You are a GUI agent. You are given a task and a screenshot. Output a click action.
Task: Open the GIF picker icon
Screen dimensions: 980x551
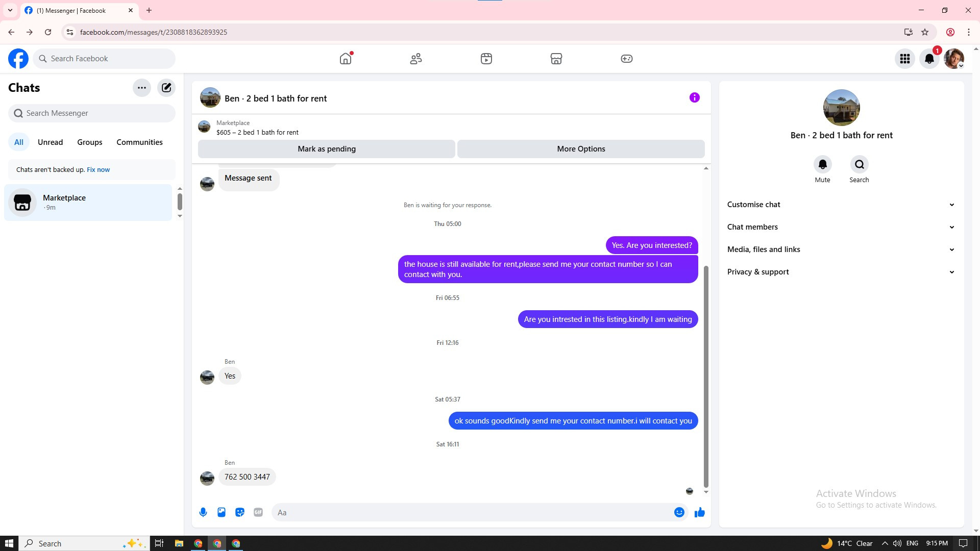258,512
